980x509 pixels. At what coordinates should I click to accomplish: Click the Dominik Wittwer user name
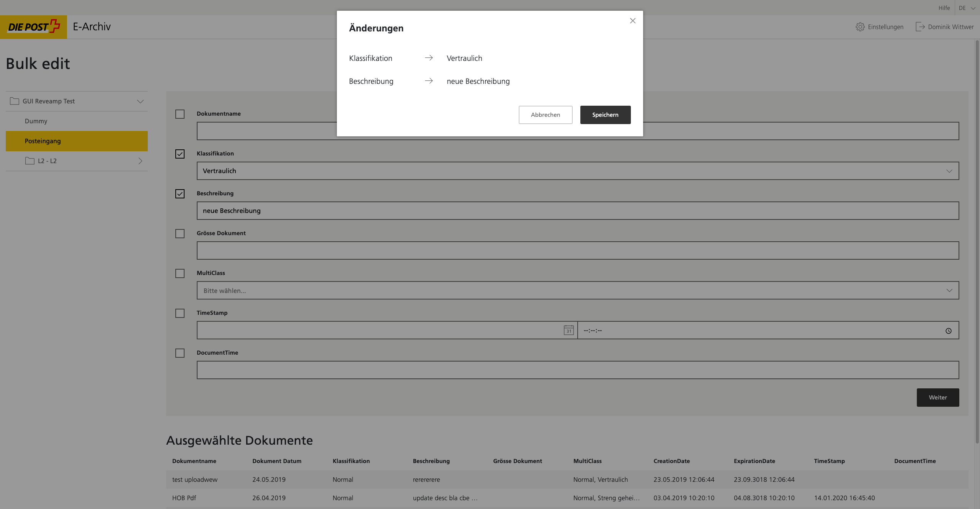951,27
